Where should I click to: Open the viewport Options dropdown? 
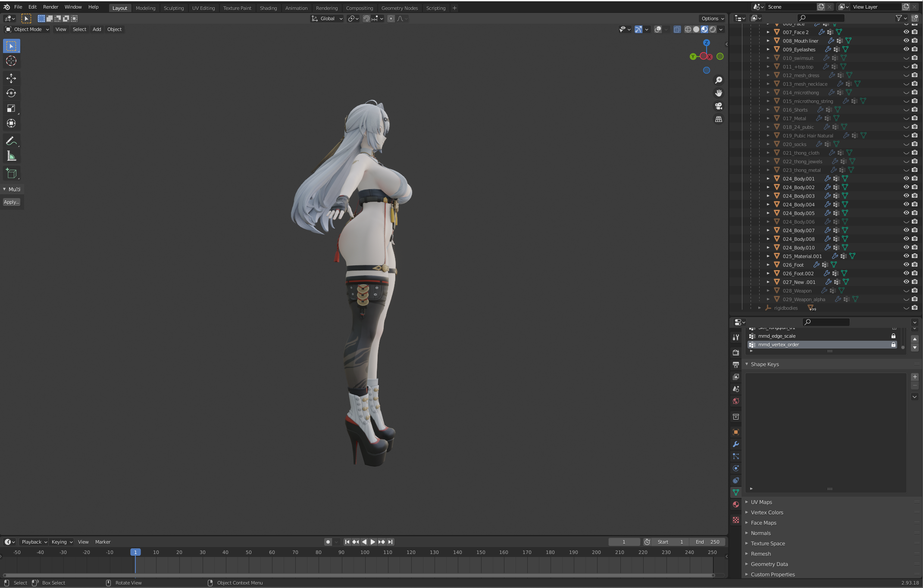712,19
